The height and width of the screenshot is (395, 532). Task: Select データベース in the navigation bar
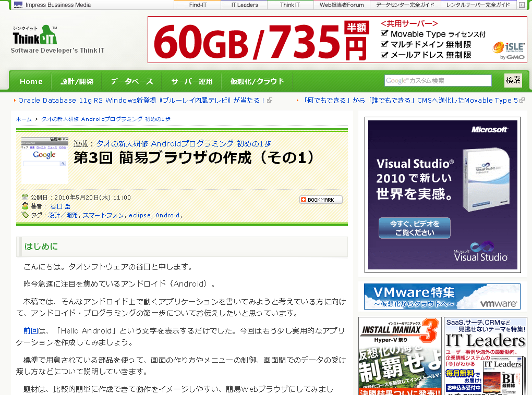coord(131,81)
